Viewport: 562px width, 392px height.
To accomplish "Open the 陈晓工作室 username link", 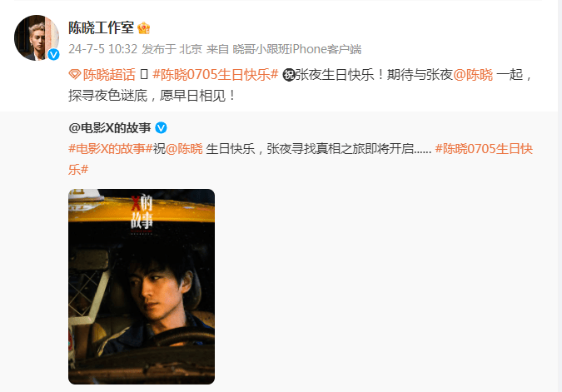I will coord(101,28).
